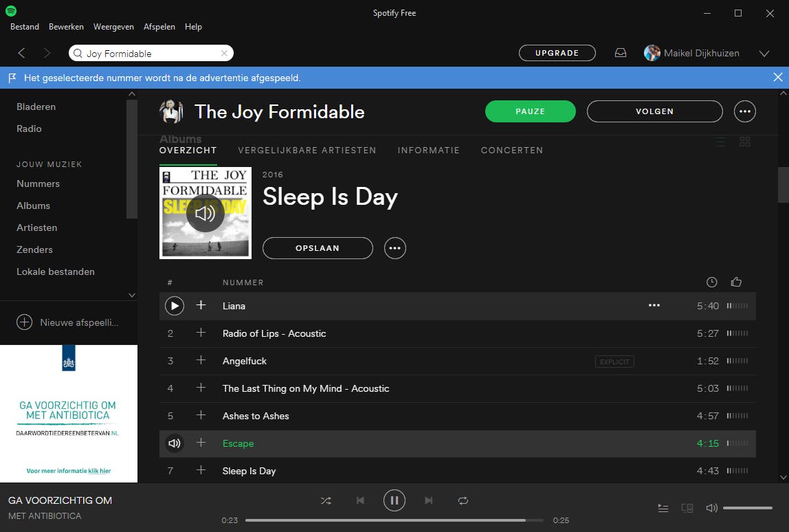The height and width of the screenshot is (532, 789).
Task: Toggle repeat mode
Action: pos(463,501)
